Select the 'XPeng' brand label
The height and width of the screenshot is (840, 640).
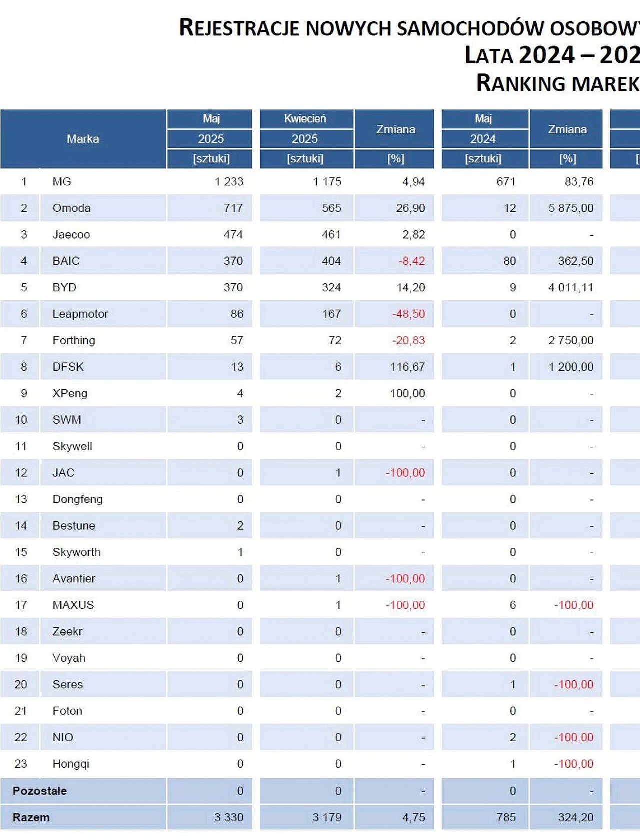pos(70,394)
